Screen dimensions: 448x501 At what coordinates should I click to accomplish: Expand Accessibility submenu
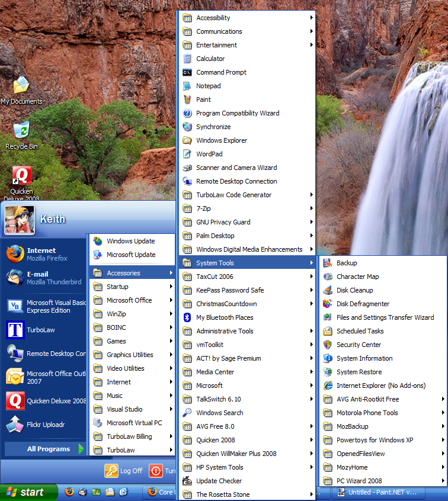pos(247,18)
